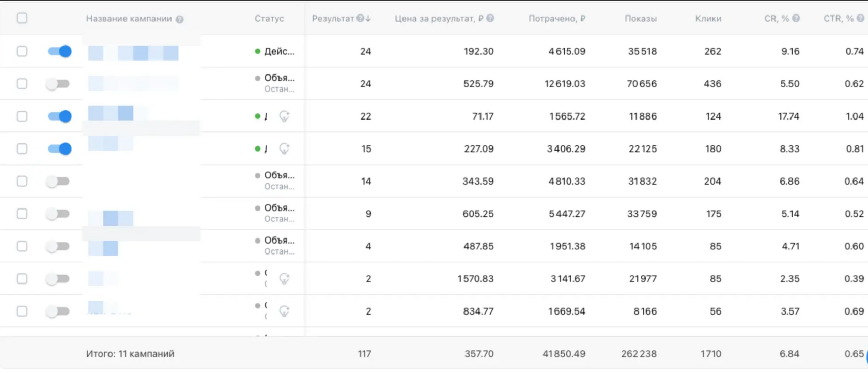Turn on the campaign that spent 5 447.27
This screenshot has height=373, width=868.
[x=57, y=214]
